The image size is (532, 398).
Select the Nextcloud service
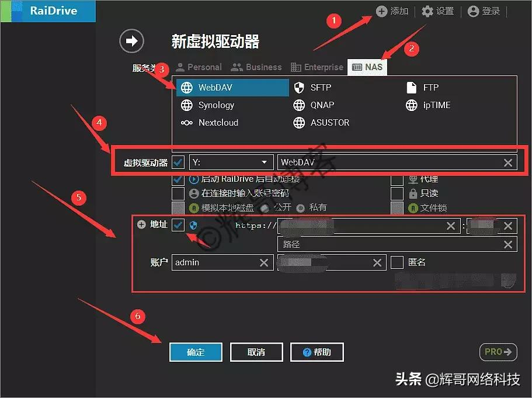209,123
